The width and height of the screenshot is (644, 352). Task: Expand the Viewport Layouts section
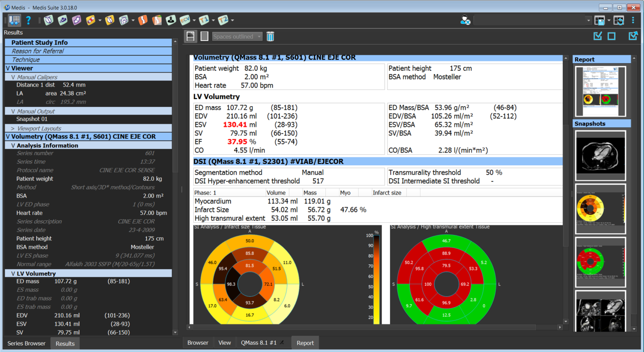pos(13,128)
